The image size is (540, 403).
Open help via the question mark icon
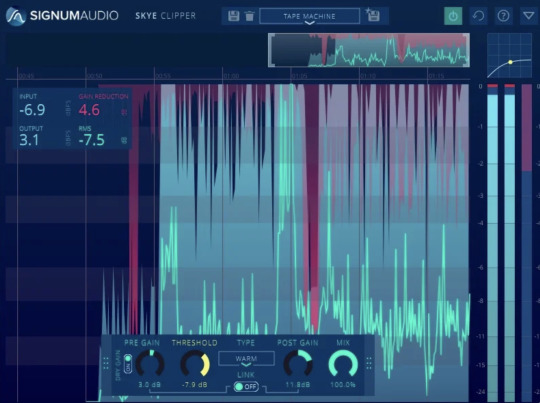pos(503,16)
